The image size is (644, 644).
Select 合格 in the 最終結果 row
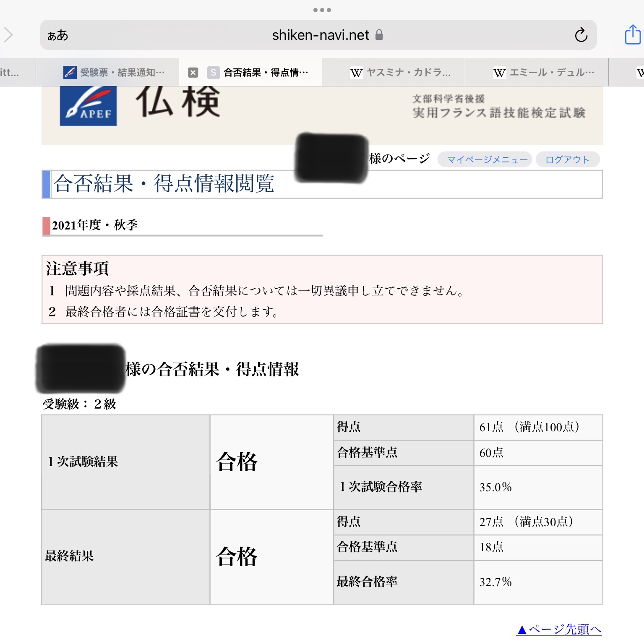click(237, 557)
